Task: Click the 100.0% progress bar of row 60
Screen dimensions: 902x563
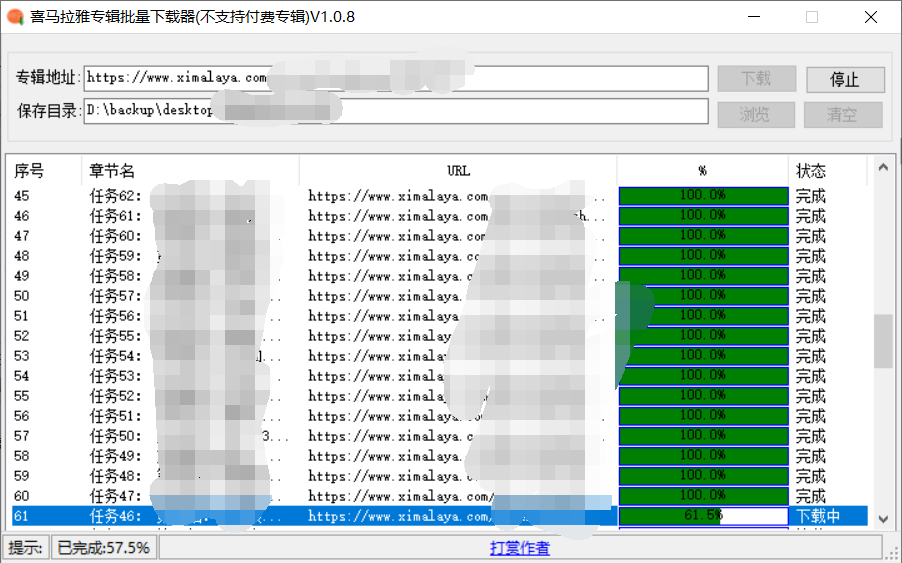Action: tap(703, 496)
